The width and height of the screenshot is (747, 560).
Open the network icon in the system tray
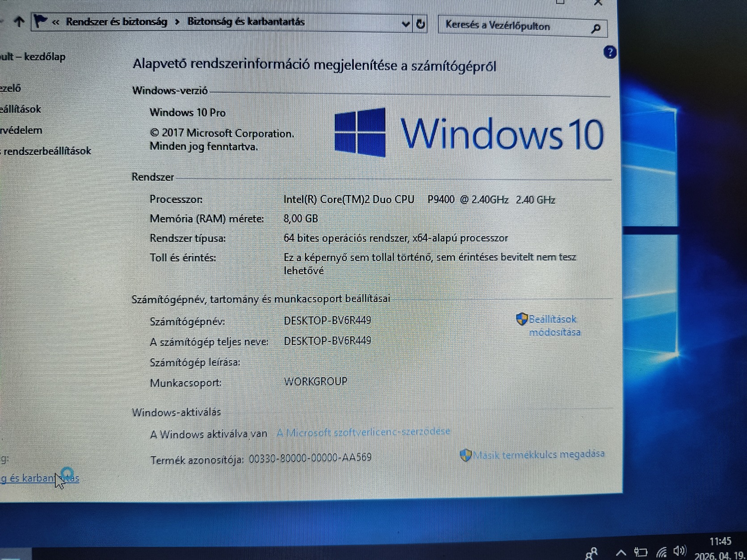[661, 552]
